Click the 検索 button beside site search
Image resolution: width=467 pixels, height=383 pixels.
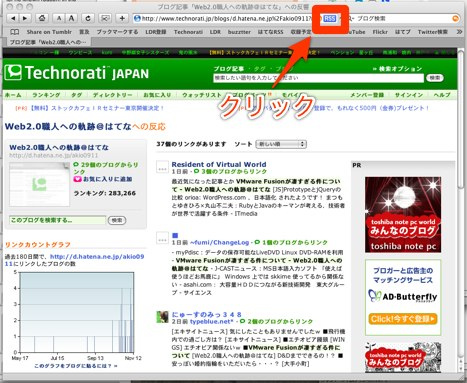coord(435,78)
